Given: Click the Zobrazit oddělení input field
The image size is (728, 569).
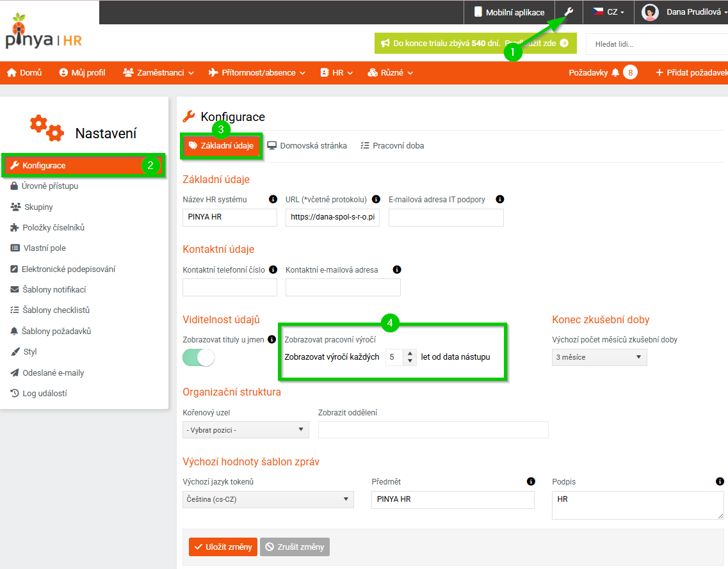Looking at the screenshot, I should click(x=433, y=429).
